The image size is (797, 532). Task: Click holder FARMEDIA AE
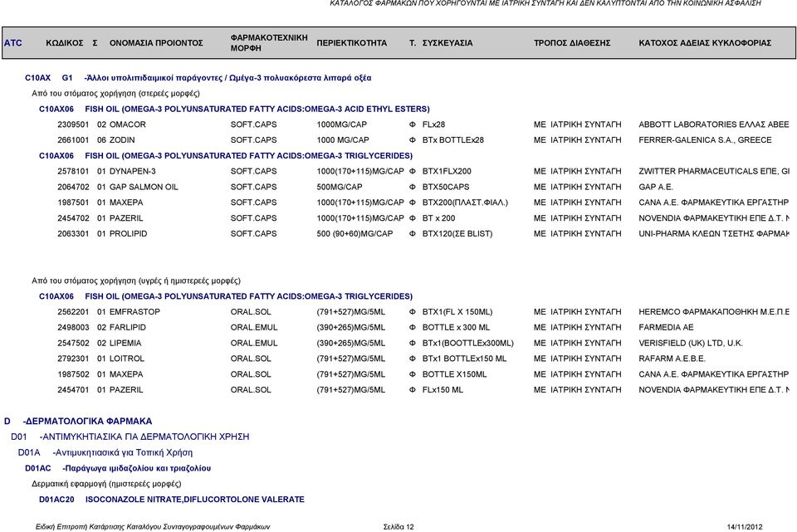666,328
